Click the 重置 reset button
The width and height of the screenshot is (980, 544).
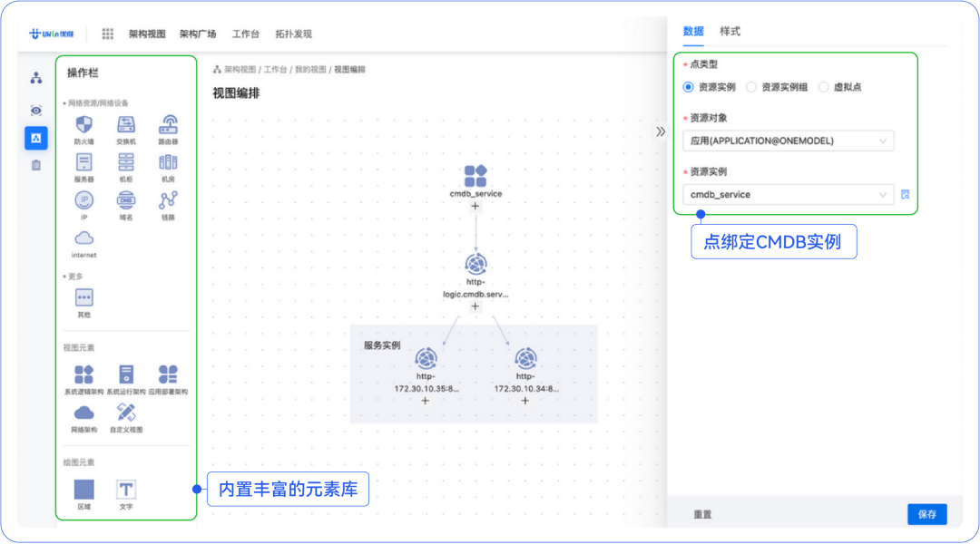pos(702,515)
